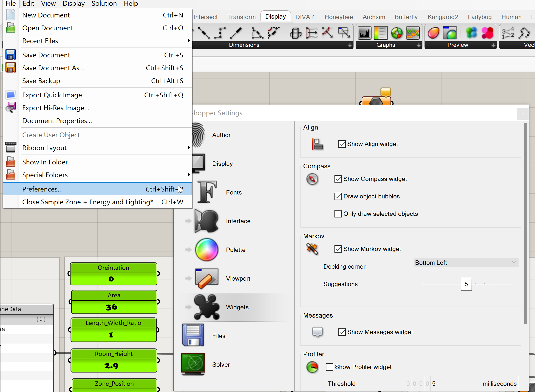The height and width of the screenshot is (392, 535).
Task: Select the Bar Graph icon in Graphs
Action: 364,33
